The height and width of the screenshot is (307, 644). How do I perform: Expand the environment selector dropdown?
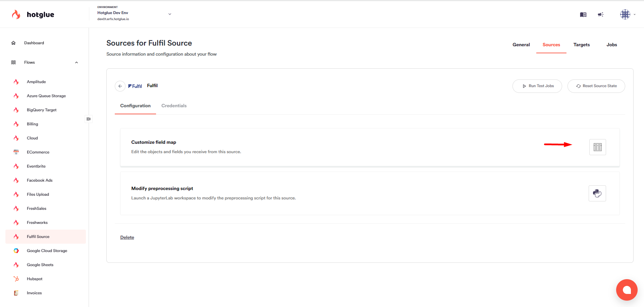point(170,14)
